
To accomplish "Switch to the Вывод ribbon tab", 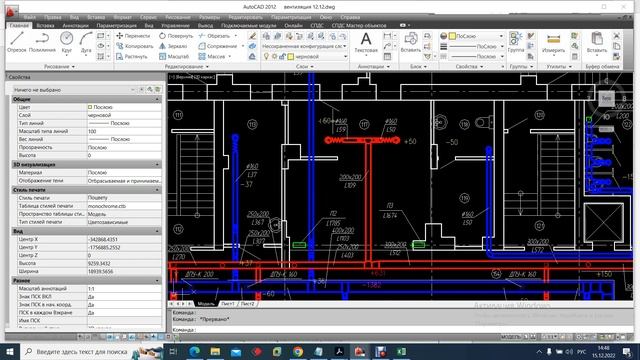I will 205,25.
